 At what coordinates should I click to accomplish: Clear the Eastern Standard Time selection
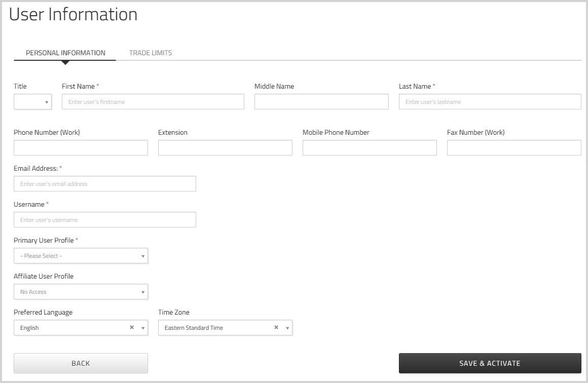(276, 328)
